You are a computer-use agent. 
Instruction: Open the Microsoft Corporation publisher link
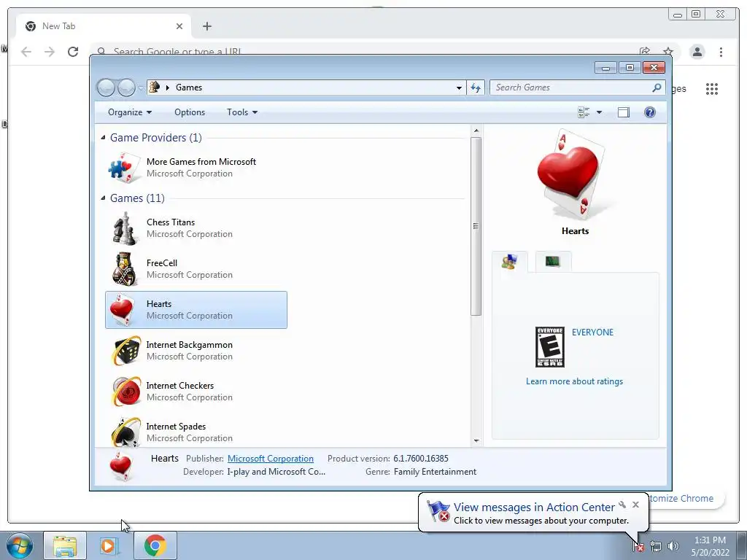click(x=271, y=459)
